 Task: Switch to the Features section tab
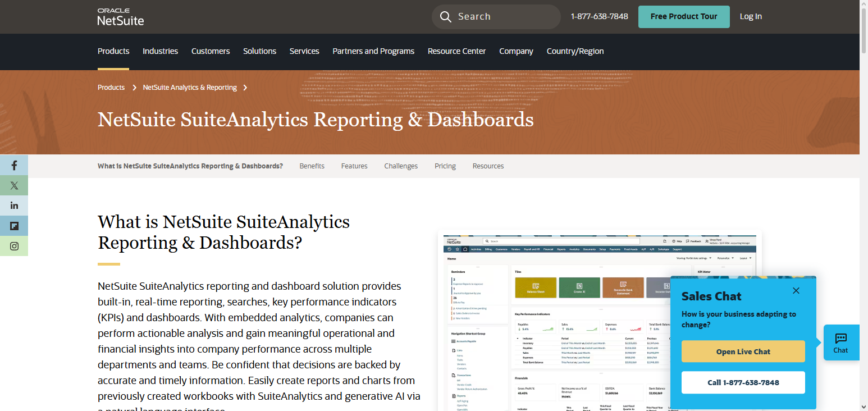[354, 166]
